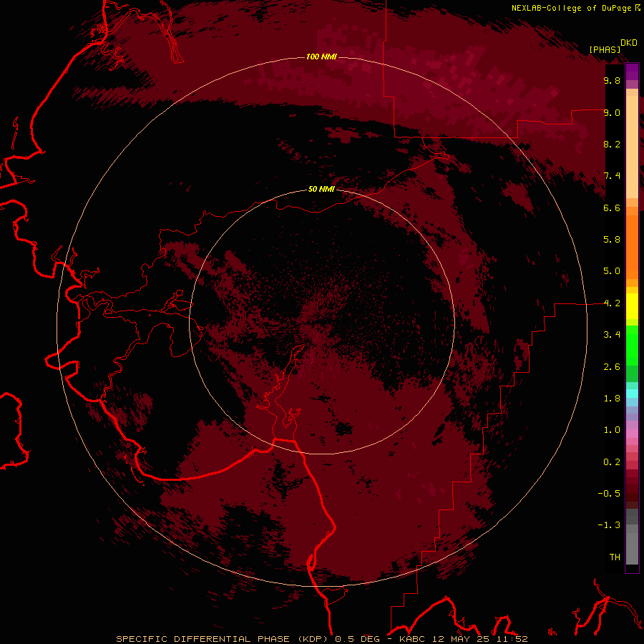Viewport: 644px width, 644px height.
Task: Click the orange segment of the color bar
Action: click(x=632, y=247)
